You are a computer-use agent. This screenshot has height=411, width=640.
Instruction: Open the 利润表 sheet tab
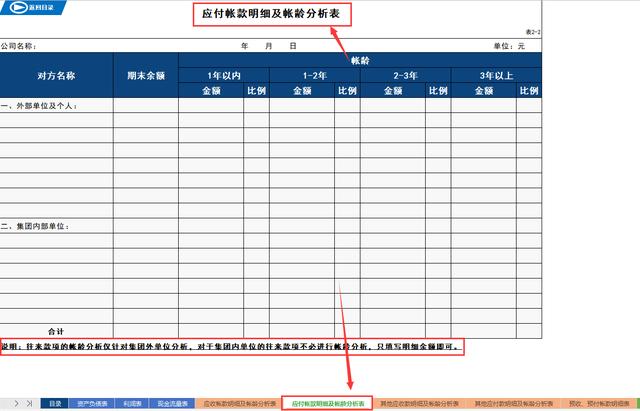[x=132, y=404]
